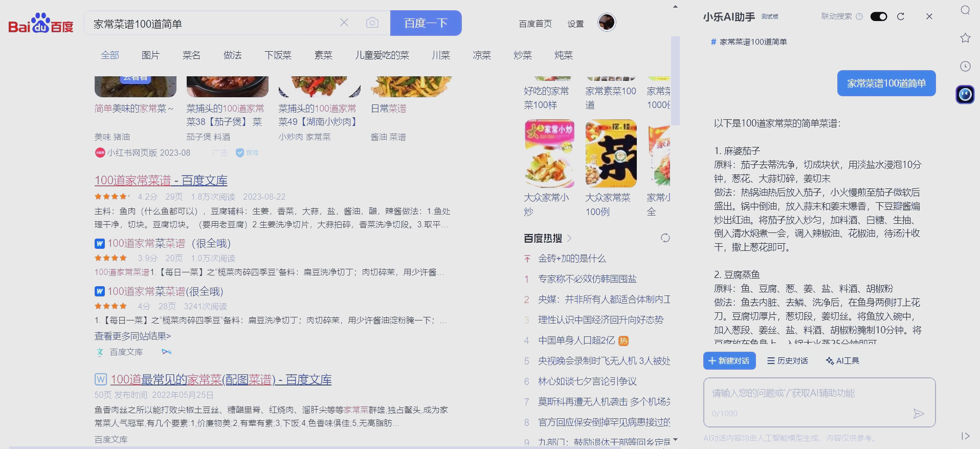
Task: Expand 百度热搜 with the chevron
Action: tap(569, 238)
